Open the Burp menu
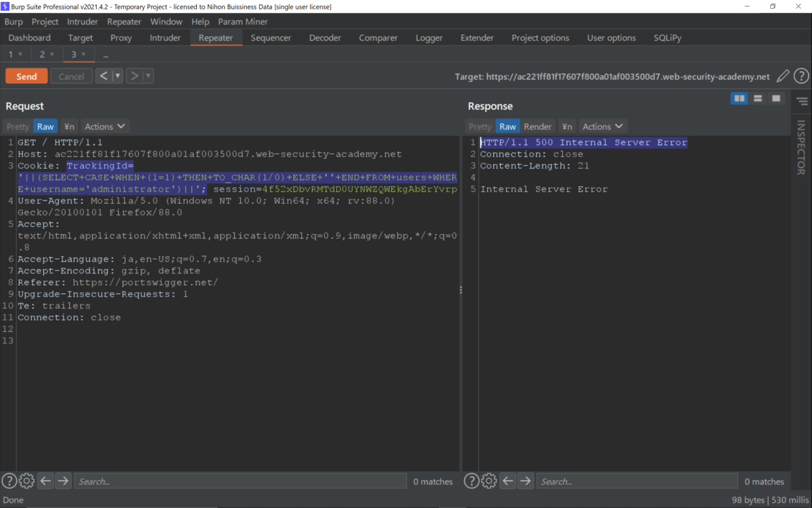Screen dimensions: 812x508 point(14,22)
